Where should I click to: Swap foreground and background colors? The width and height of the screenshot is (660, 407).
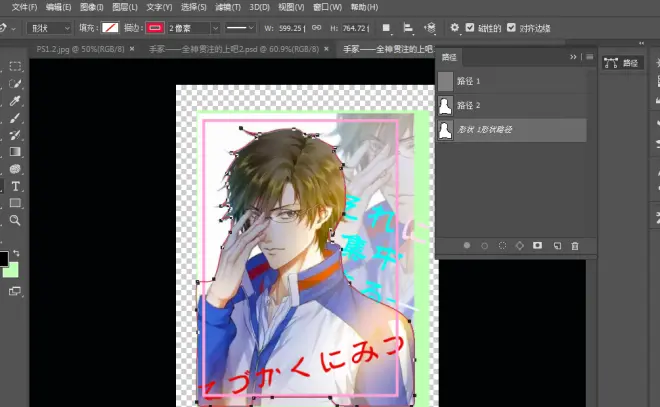16,253
